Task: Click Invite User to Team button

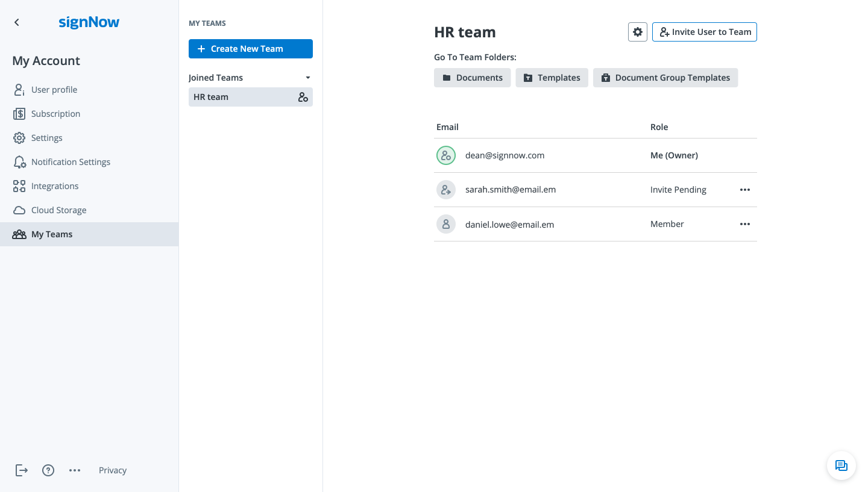Action: click(704, 32)
